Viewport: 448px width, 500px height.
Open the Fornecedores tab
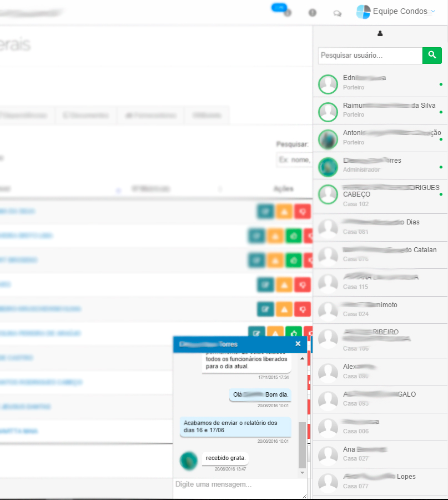coord(151,116)
